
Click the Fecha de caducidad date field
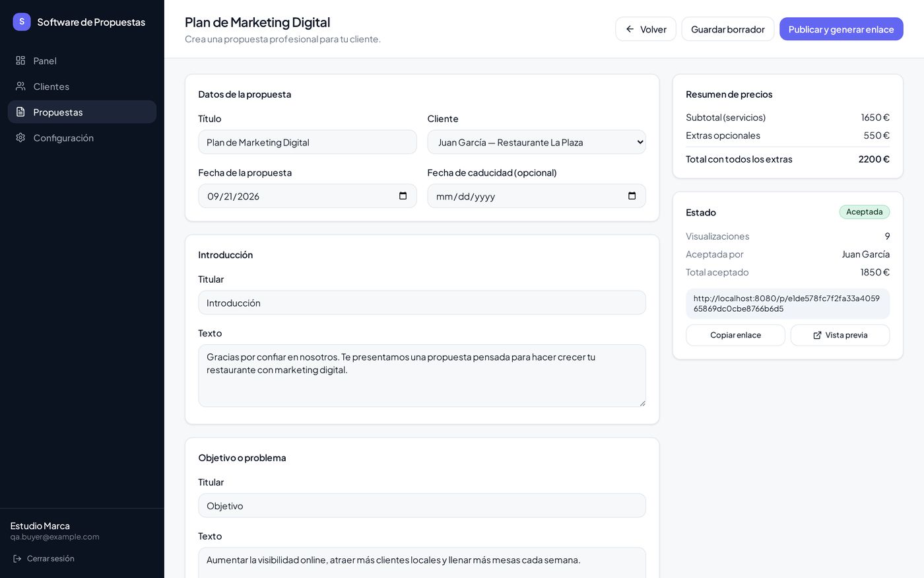537,196
